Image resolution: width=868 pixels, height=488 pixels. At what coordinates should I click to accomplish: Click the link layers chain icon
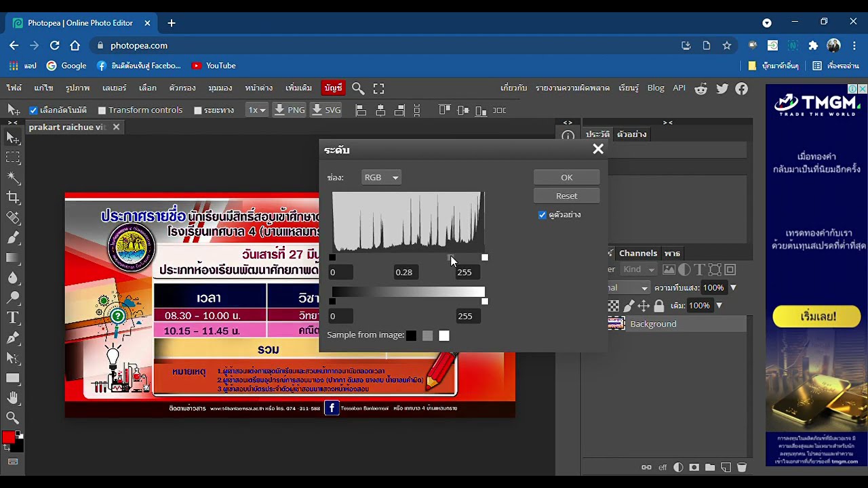[646, 467]
